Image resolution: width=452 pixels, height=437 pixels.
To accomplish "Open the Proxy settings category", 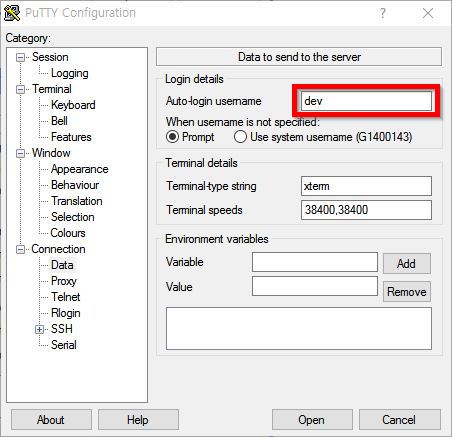I will (x=64, y=281).
